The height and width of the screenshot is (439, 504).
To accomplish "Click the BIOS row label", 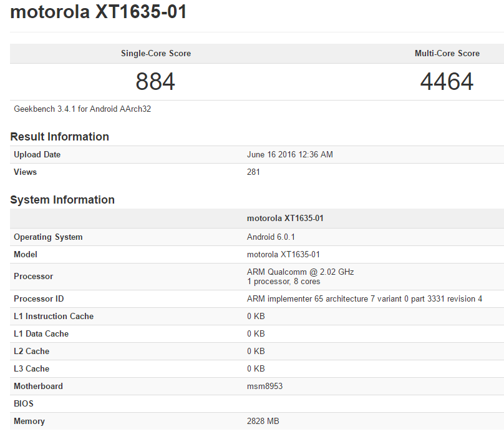I will click(24, 404).
